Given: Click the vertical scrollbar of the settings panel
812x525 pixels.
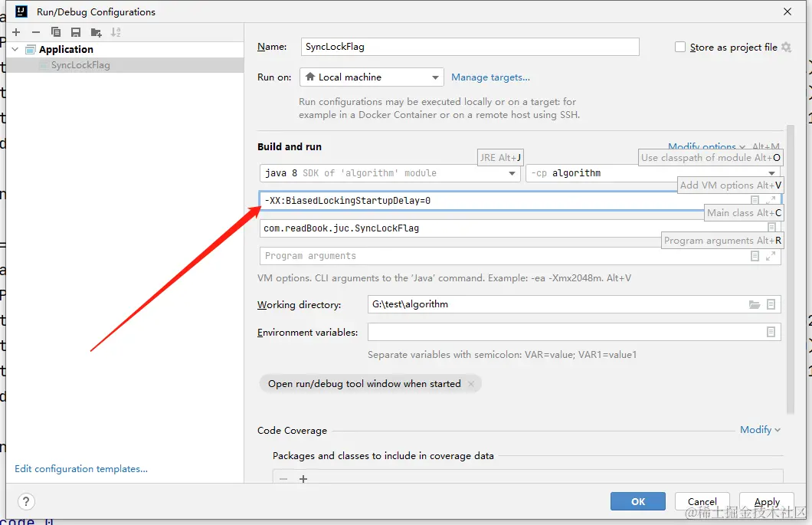Looking at the screenshot, I should 791,270.
